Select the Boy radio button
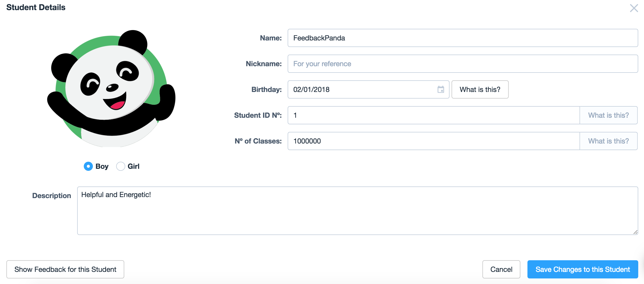Image resolution: width=644 pixels, height=284 pixels. [88, 166]
